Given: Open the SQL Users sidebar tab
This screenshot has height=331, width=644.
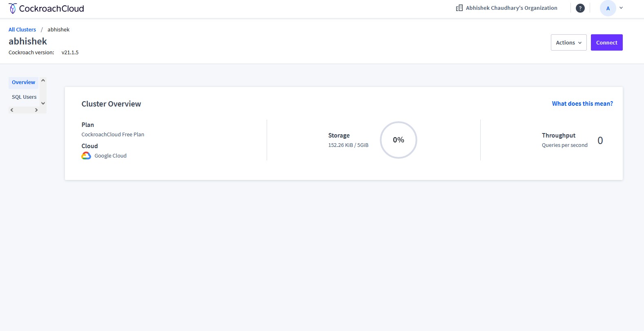Looking at the screenshot, I should tap(24, 97).
